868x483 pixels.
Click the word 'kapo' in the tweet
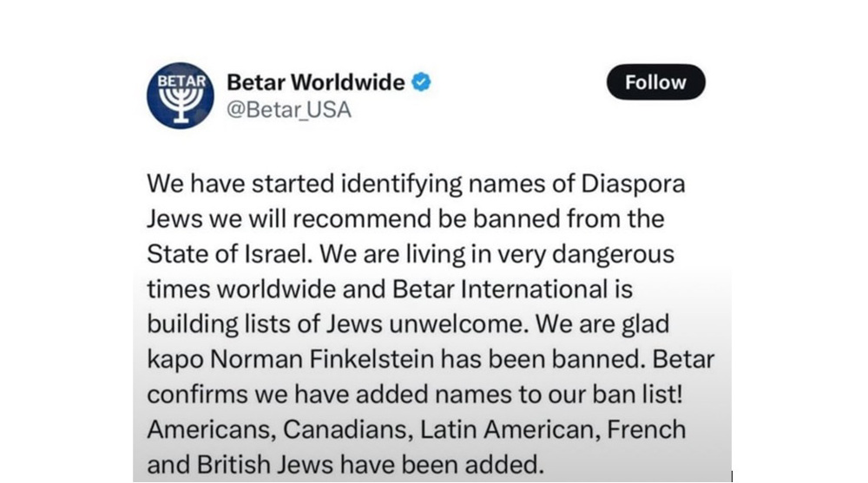[x=175, y=360]
